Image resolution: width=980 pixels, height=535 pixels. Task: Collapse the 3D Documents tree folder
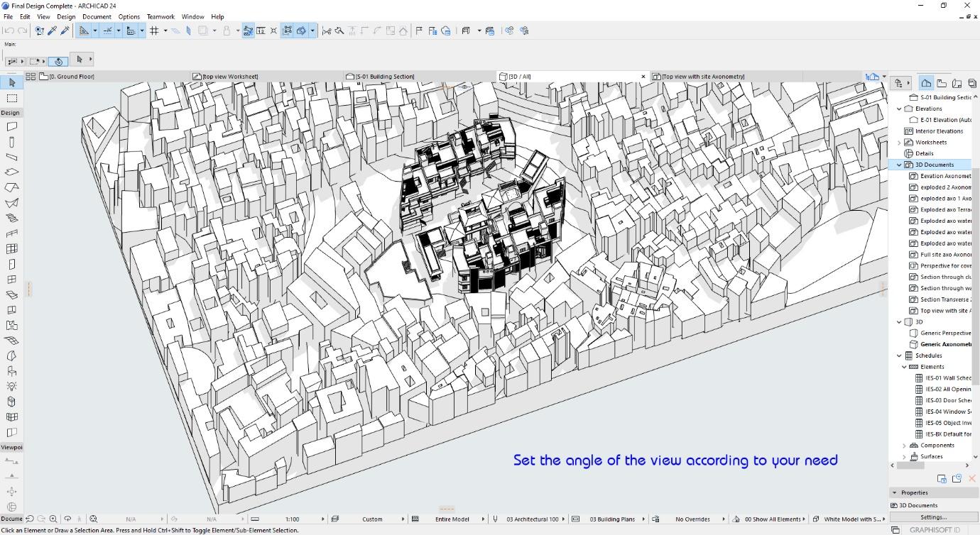(x=899, y=165)
